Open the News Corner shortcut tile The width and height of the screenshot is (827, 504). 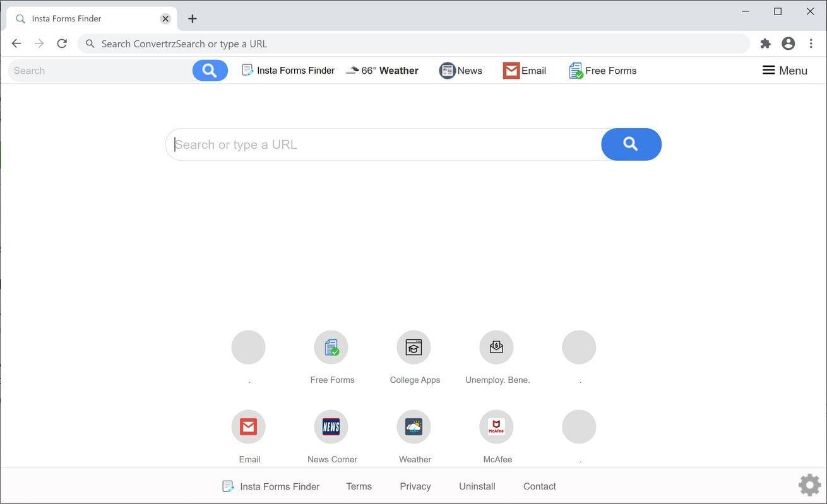pyautogui.click(x=331, y=437)
